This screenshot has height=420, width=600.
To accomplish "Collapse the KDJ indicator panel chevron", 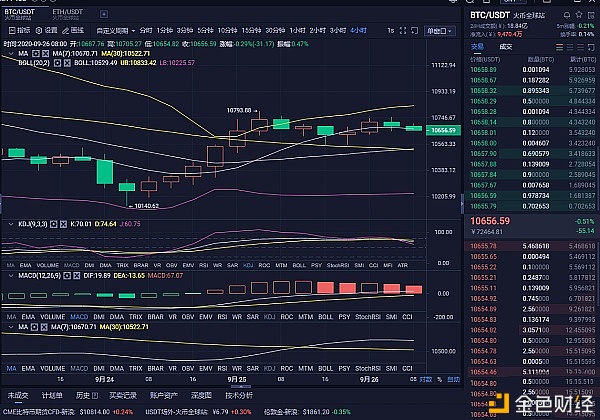I will (11, 224).
